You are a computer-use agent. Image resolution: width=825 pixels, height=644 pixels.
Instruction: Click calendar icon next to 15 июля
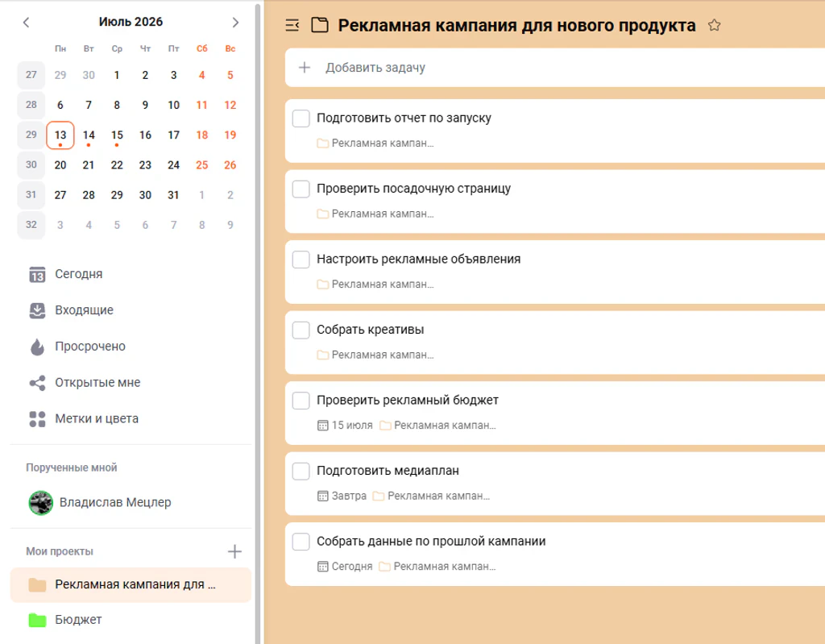click(x=322, y=426)
